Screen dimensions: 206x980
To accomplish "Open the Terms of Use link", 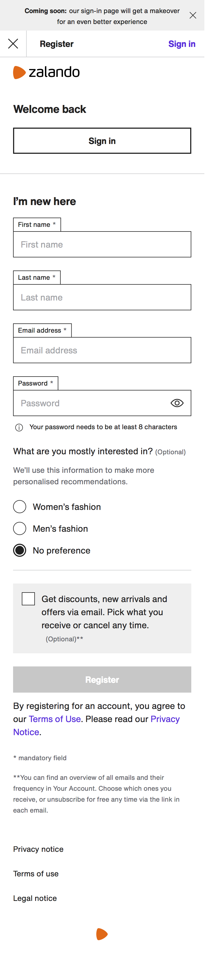I will coord(55,719).
